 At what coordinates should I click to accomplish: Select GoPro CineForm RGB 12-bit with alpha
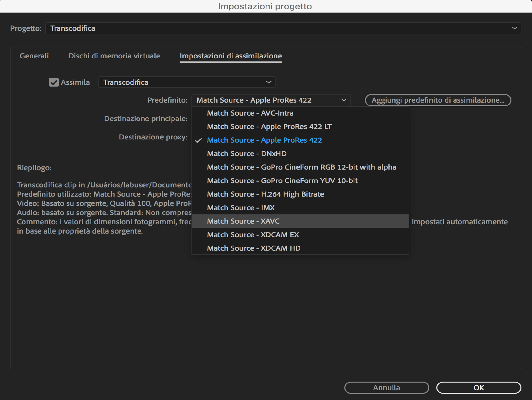301,167
